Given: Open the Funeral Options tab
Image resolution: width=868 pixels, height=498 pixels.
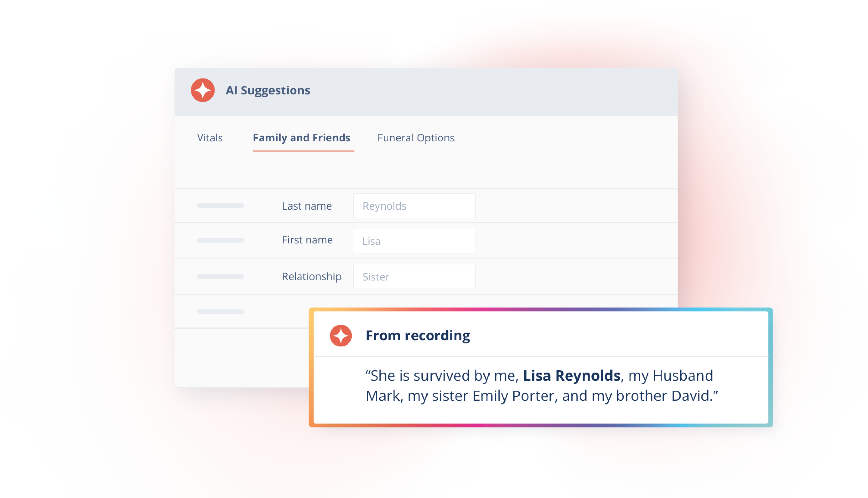Looking at the screenshot, I should coord(416,138).
